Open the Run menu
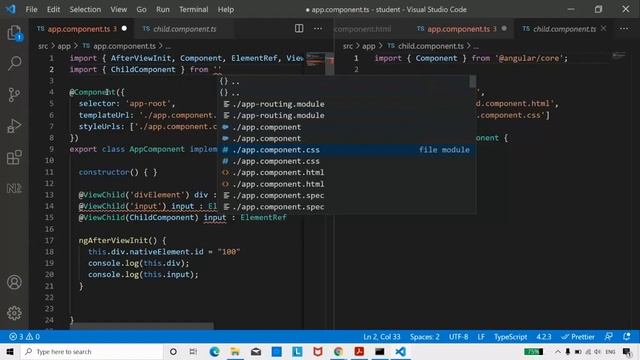Viewport: 640px width, 360px height. coord(162,9)
